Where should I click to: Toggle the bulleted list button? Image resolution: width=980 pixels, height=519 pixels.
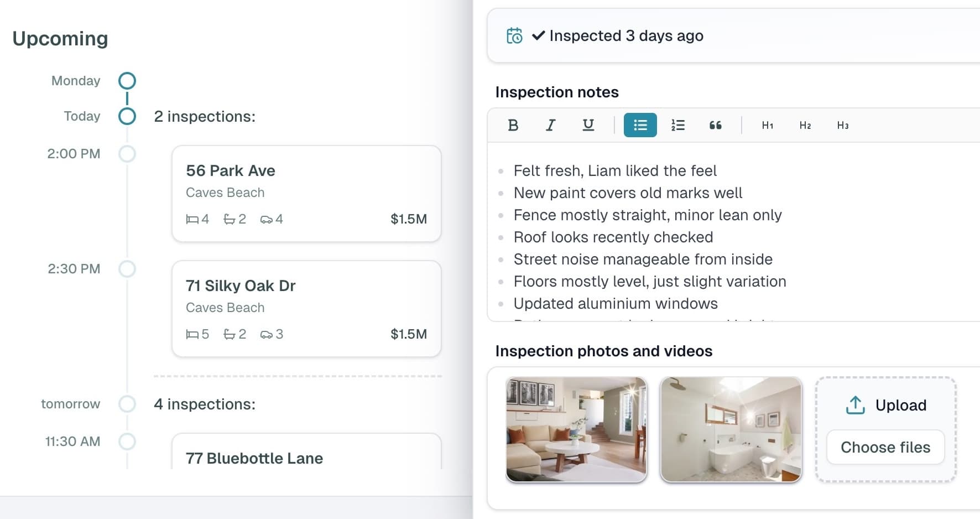tap(640, 125)
